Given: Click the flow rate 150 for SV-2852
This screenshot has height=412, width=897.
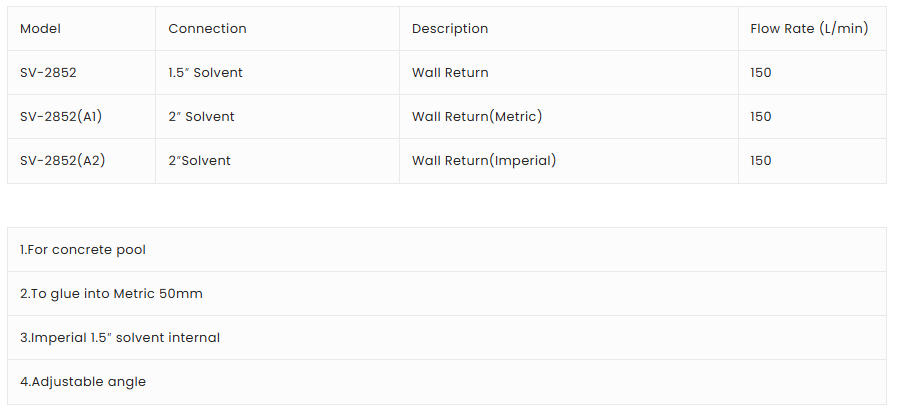Looking at the screenshot, I should pyautogui.click(x=760, y=73).
